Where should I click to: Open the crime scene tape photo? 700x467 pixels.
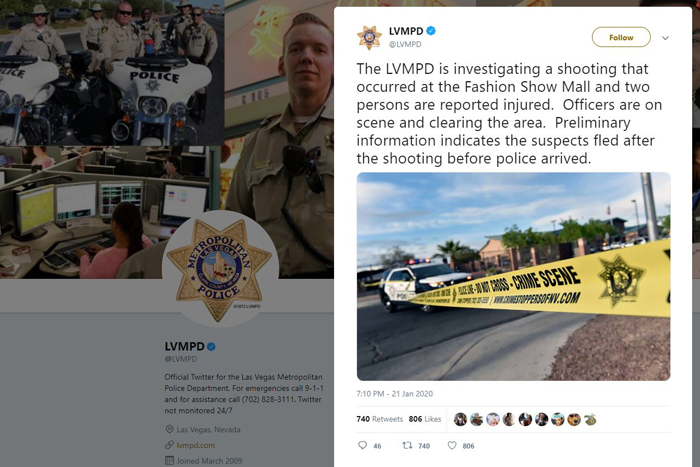pyautogui.click(x=513, y=276)
